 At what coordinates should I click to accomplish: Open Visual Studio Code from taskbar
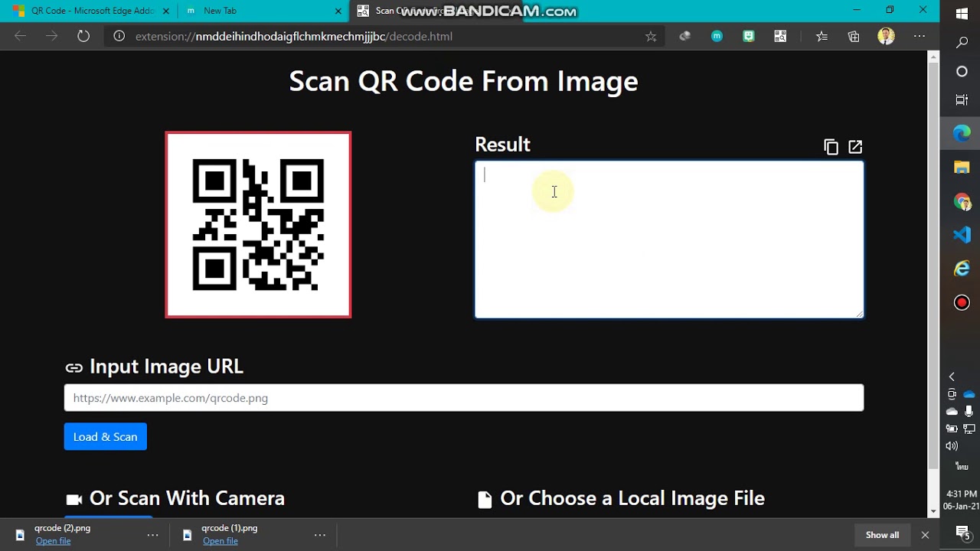962,234
